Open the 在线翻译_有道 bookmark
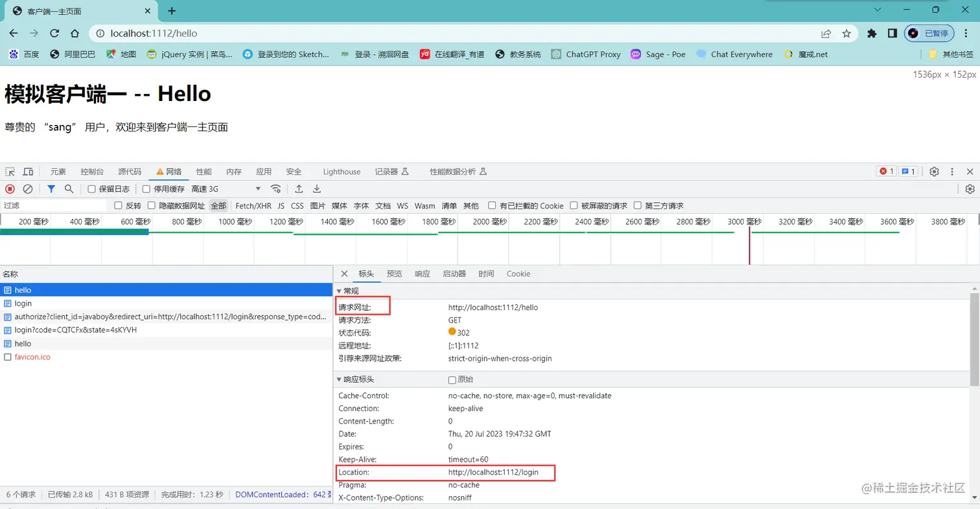The image size is (980, 509). pos(452,54)
